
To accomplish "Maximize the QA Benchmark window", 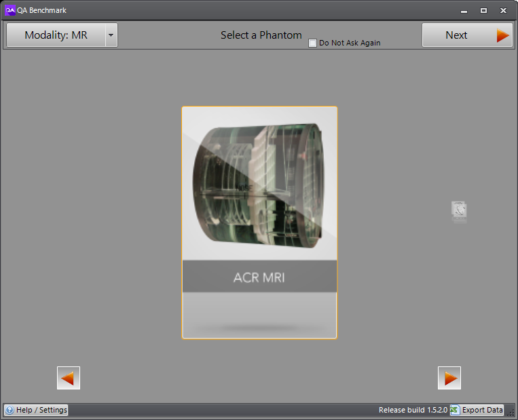I will coord(483,11).
